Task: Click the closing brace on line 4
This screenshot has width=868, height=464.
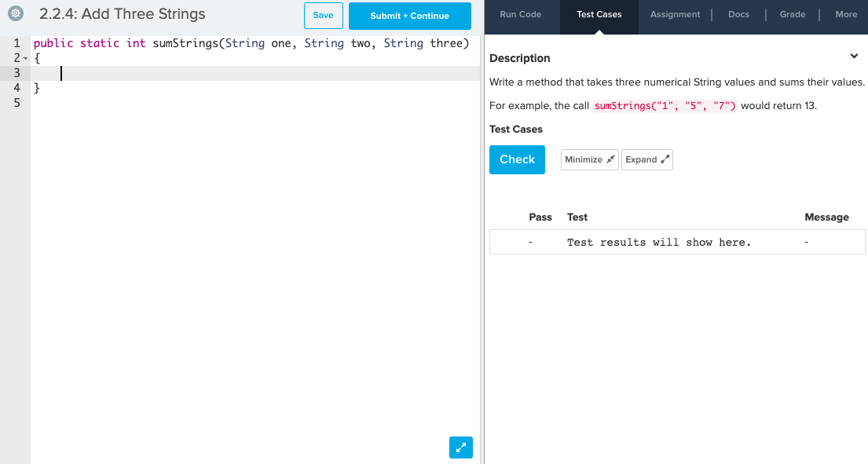Action: pos(37,88)
